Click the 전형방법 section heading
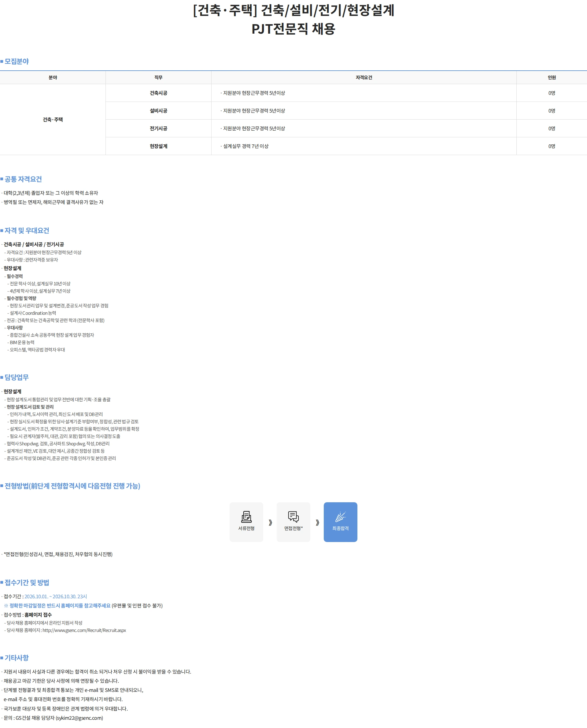587x728 pixels. click(72, 486)
